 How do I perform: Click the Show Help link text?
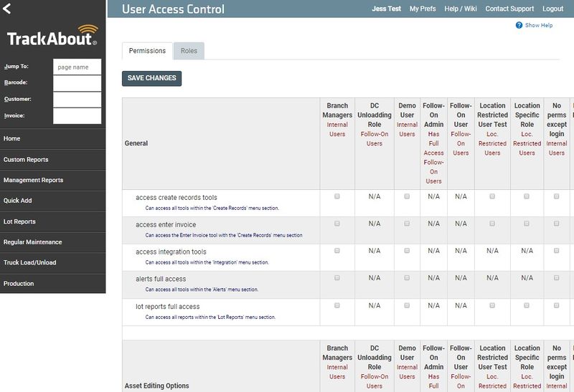[x=539, y=25]
